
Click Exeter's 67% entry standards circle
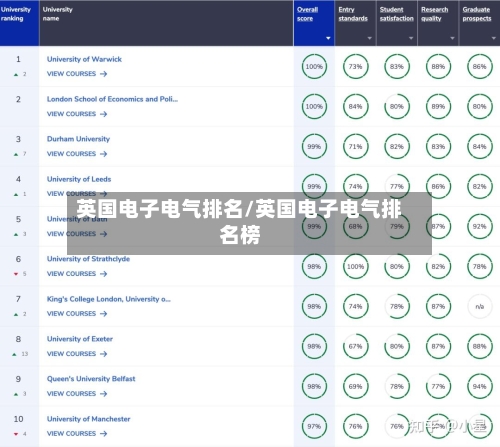[355, 347]
